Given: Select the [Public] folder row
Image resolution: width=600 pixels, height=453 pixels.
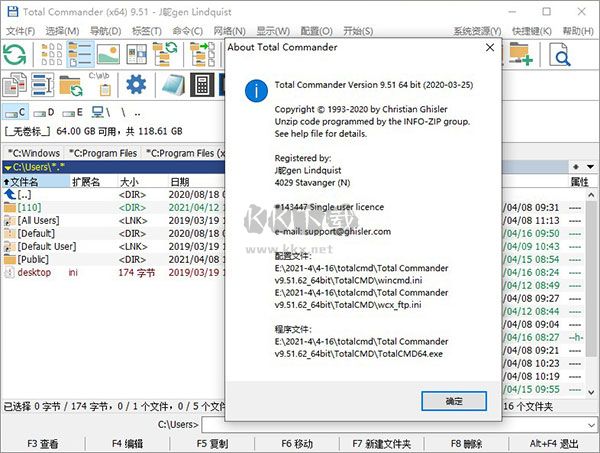Looking at the screenshot, I should [114, 260].
